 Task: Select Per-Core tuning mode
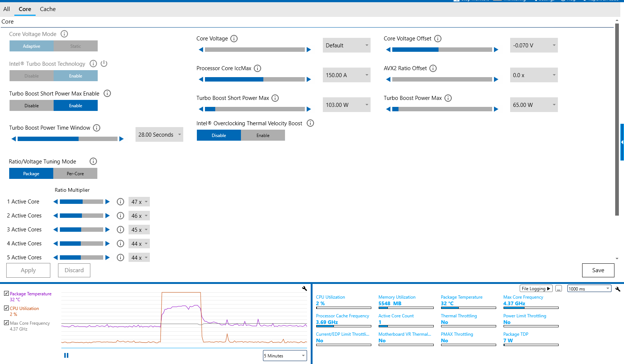pyautogui.click(x=75, y=173)
